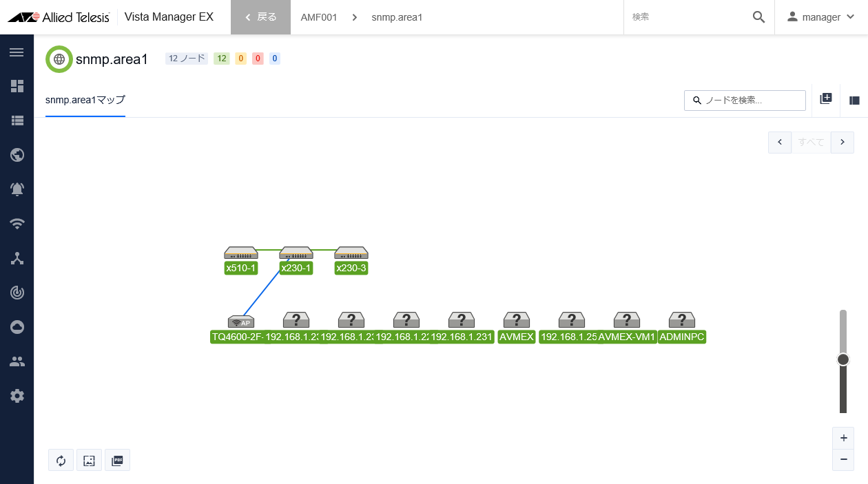Switch to the snmp.area1マップ tab
The width and height of the screenshot is (868, 484).
[85, 101]
